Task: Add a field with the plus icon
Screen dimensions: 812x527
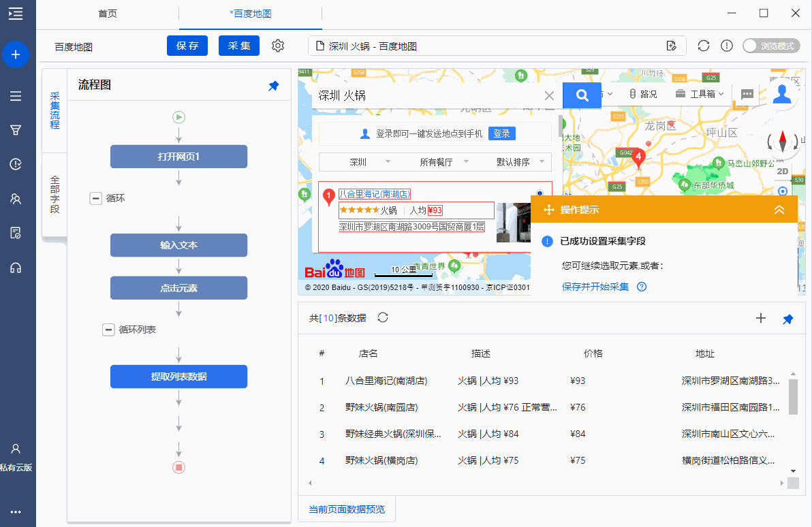Action: click(x=761, y=318)
